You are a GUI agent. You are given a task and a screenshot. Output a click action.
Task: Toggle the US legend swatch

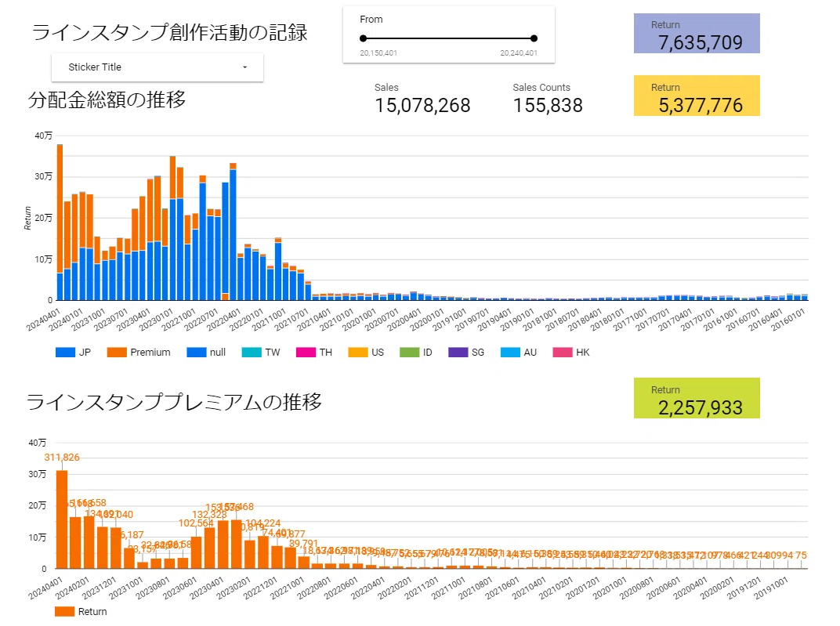pos(358,352)
